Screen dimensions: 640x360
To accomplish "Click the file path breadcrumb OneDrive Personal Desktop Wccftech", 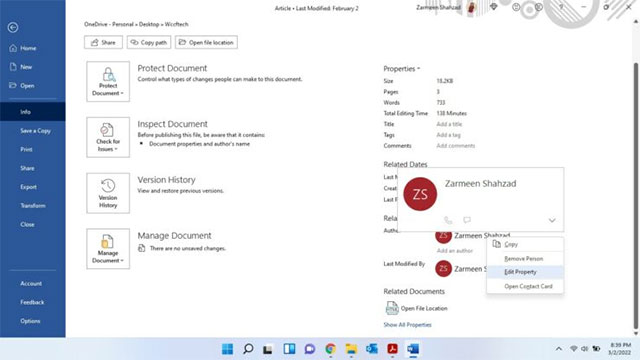I will click(136, 24).
